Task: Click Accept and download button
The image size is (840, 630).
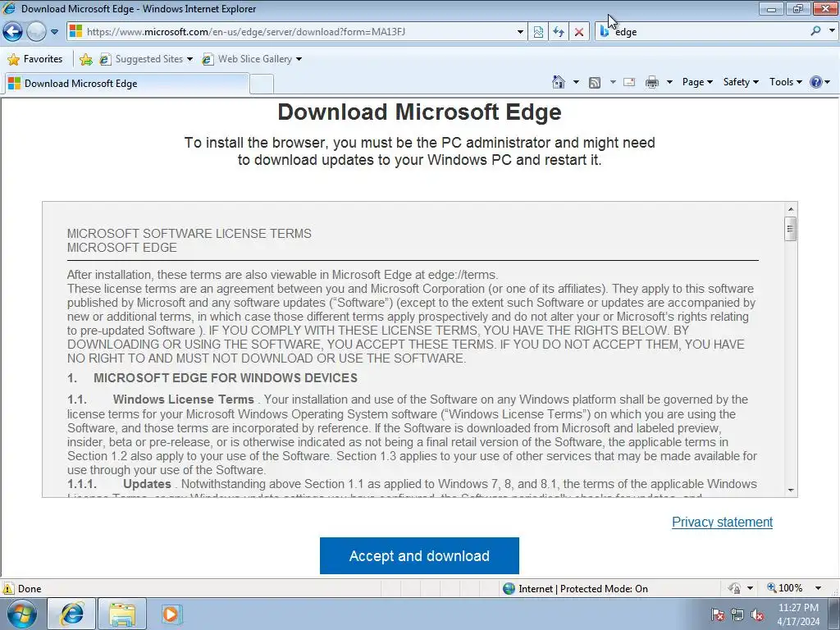Action: (x=419, y=556)
